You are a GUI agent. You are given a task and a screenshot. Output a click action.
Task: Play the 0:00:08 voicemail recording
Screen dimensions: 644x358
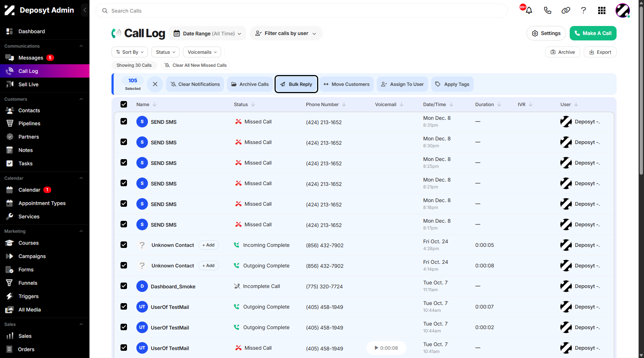(386, 348)
